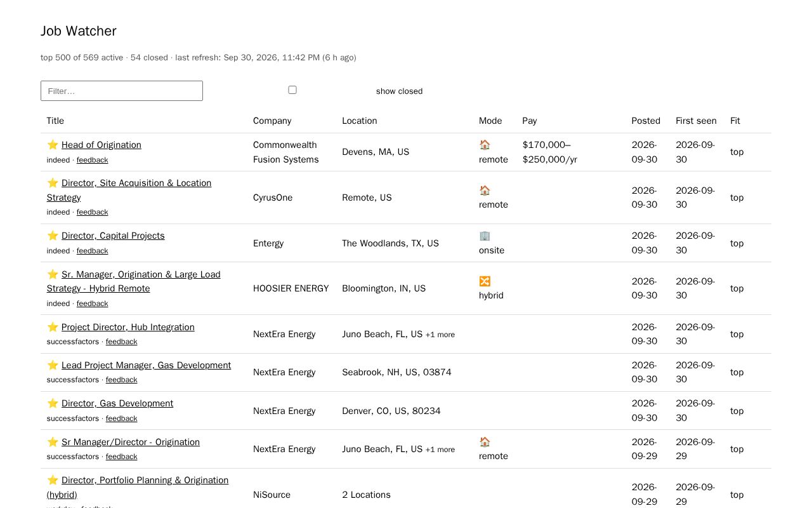Viewport: 812px width, 508px height.
Task: Focus the Filter text field
Action: point(122,91)
